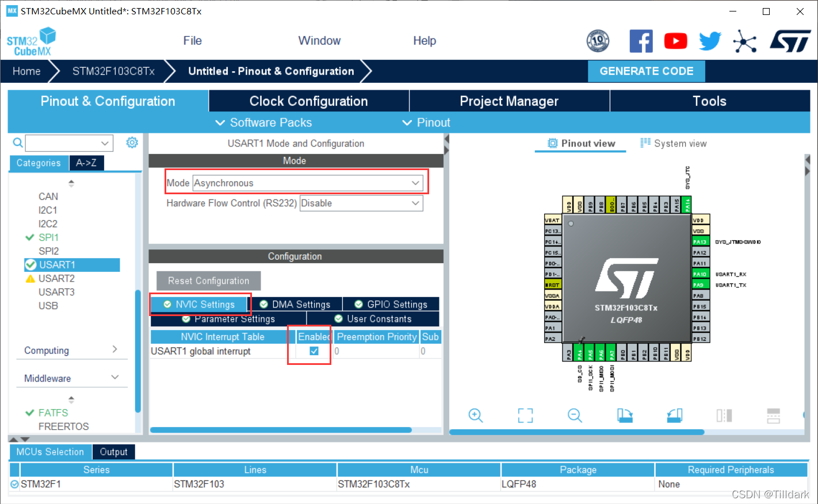Screen dimensions: 818x504
Task: Select the Pinout view tab
Action: 581,143
